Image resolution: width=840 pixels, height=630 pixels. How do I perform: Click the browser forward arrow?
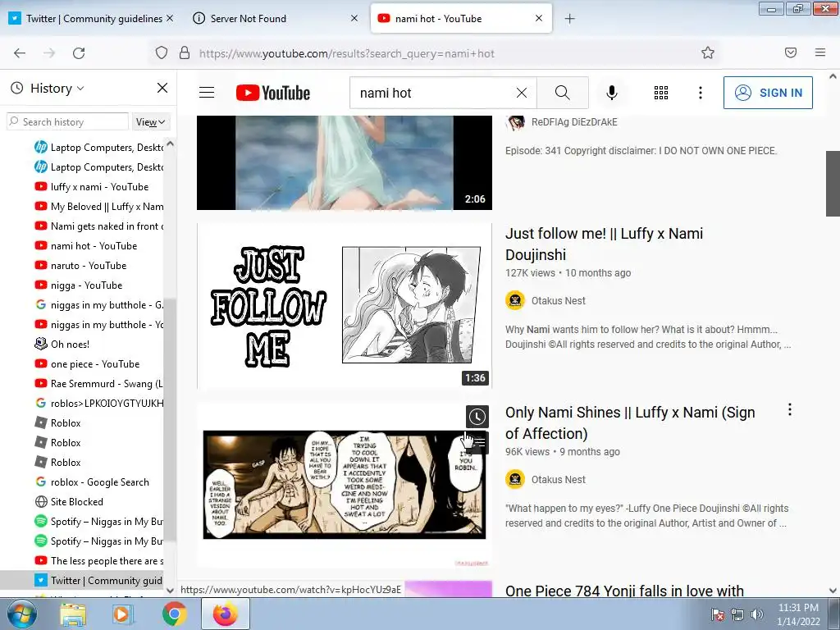49,53
